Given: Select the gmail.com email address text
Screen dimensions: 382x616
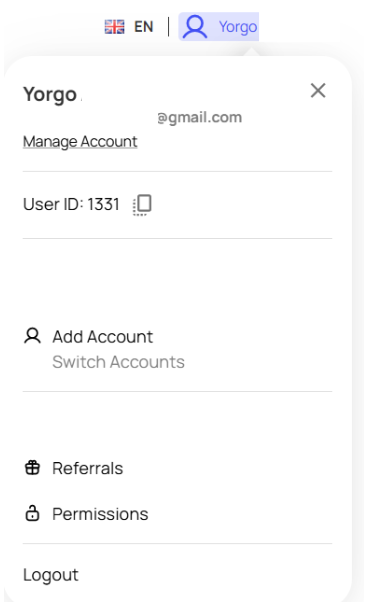Looking at the screenshot, I should pyautogui.click(x=200, y=117).
